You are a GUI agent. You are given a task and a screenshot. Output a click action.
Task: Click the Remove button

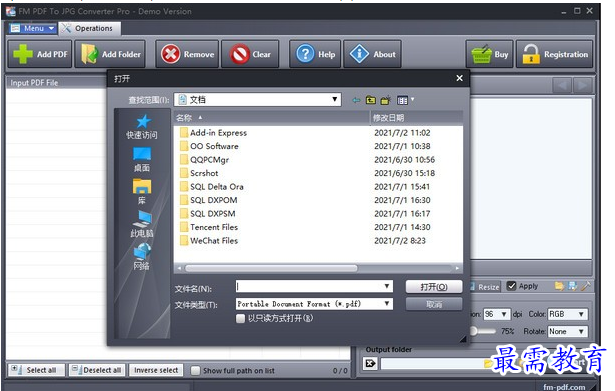(187, 54)
